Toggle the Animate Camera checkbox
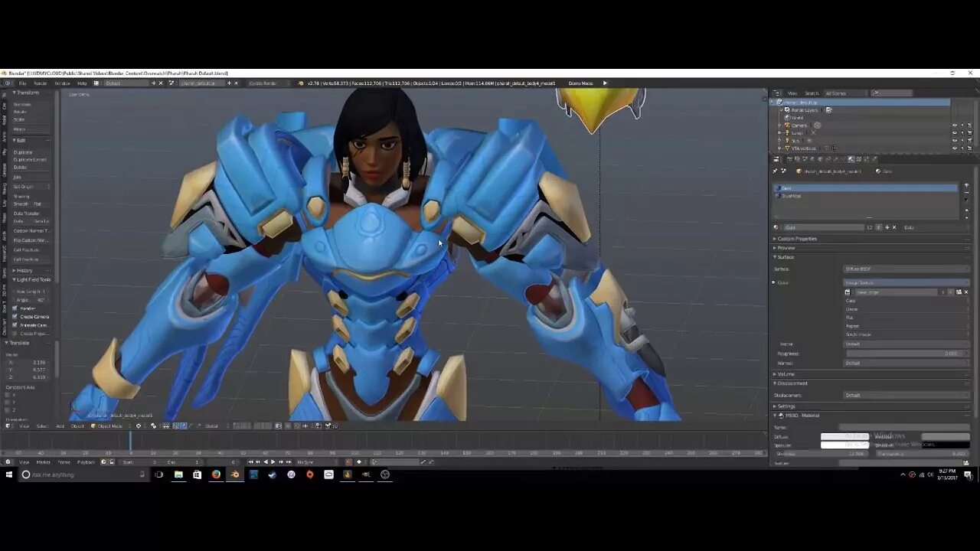This screenshot has height=551, width=980. click(x=15, y=325)
